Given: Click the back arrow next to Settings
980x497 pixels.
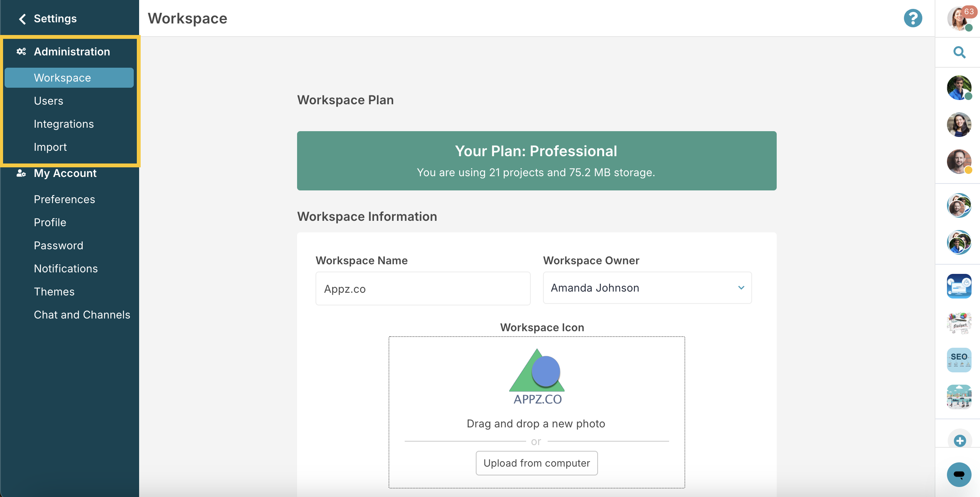Looking at the screenshot, I should click(22, 19).
